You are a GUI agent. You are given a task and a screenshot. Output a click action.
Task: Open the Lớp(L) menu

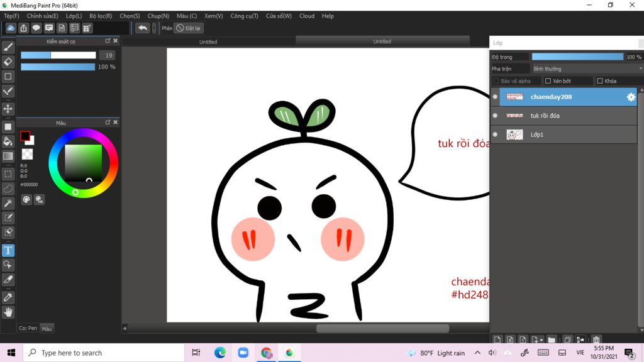74,16
